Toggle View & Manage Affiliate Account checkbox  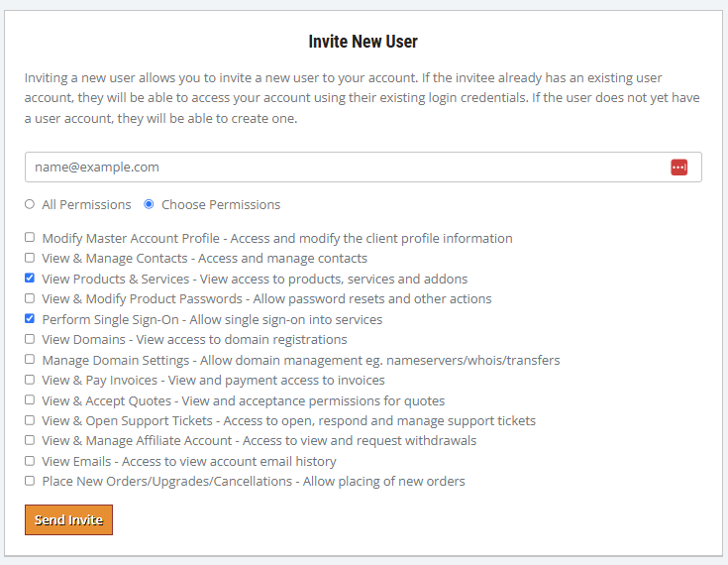tap(30, 440)
